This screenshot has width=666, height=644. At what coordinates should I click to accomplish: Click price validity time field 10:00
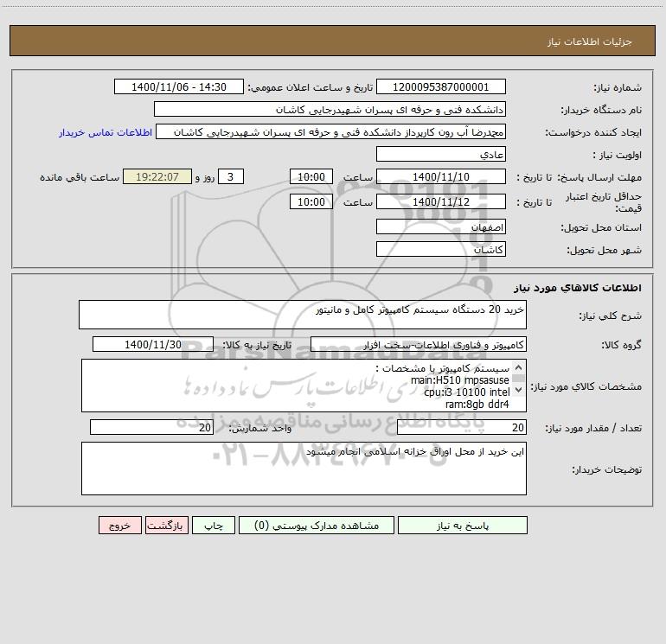[311, 201]
